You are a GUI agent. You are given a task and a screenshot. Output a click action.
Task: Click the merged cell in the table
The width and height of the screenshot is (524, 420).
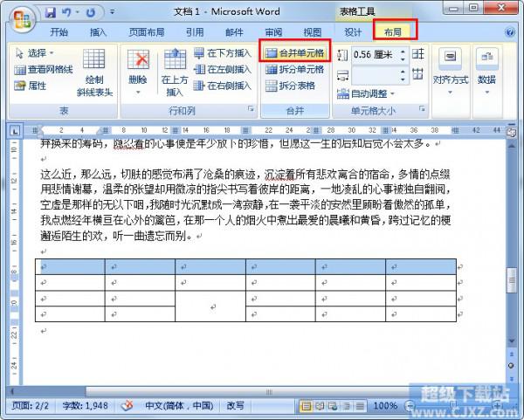click(210, 306)
